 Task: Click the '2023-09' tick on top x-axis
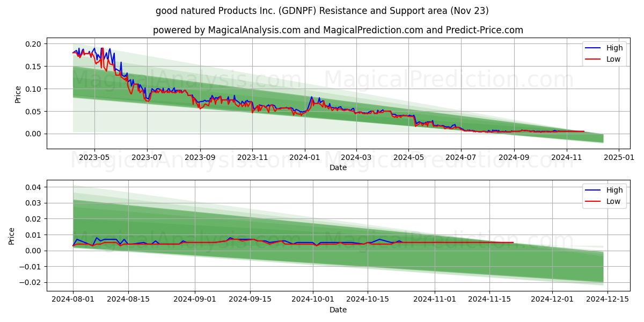click(x=200, y=157)
